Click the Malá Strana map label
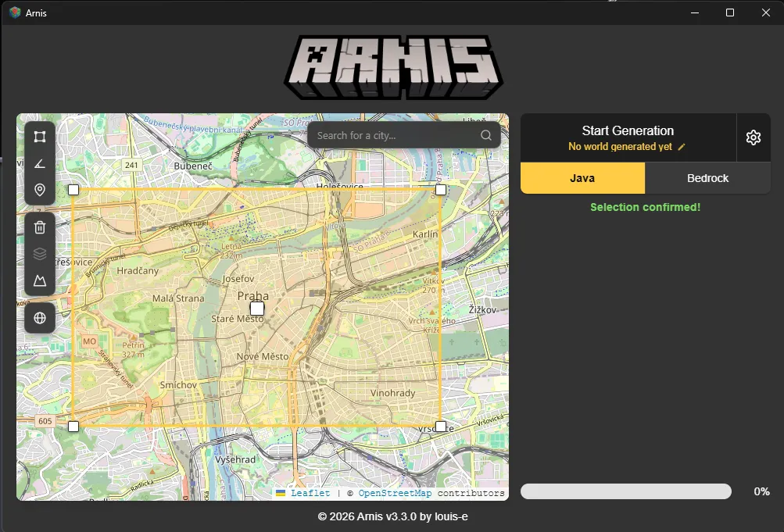 tap(178, 298)
